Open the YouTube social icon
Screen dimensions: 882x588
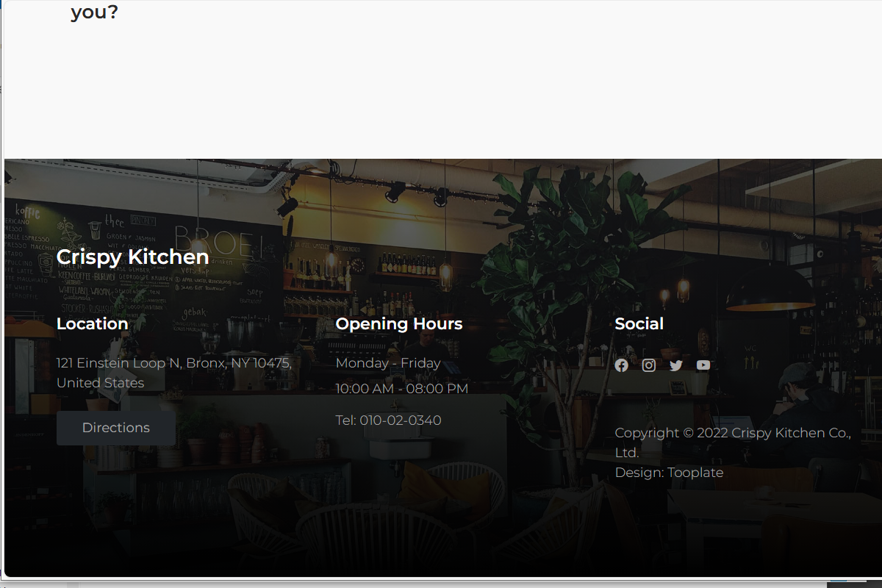pos(703,365)
